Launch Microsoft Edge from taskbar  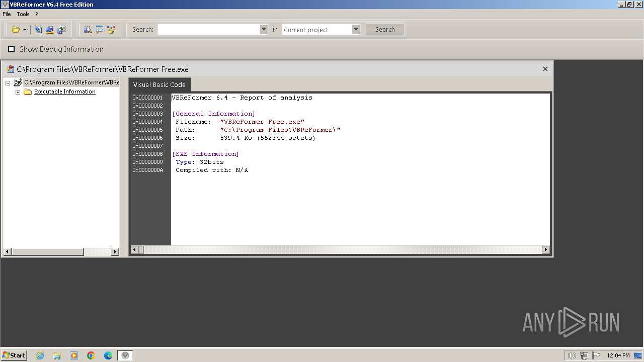108,355
